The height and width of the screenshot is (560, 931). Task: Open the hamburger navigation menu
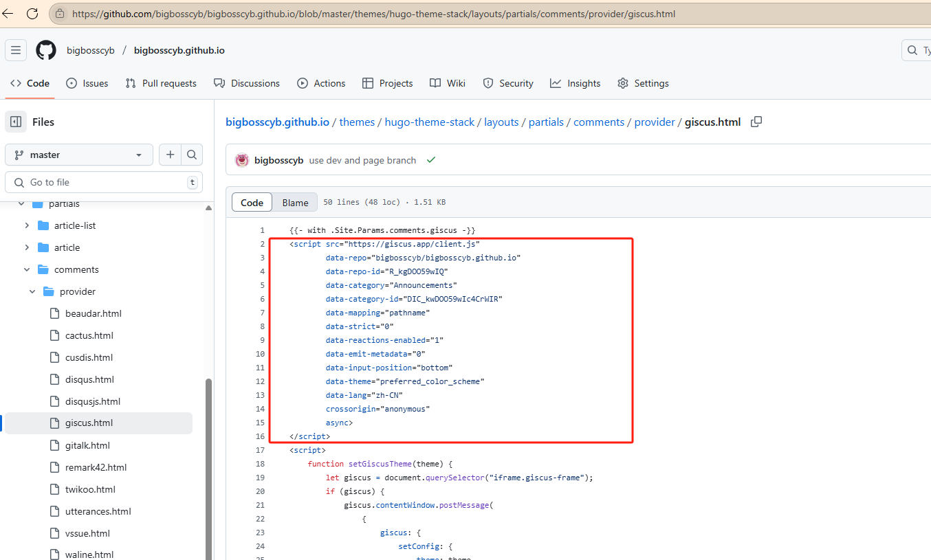[16, 50]
